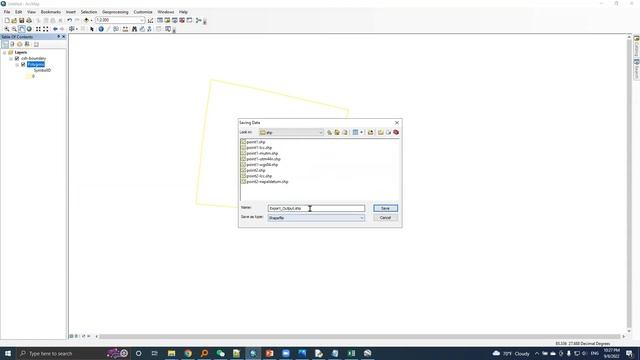640x360 pixels.
Task: Open the Bookmarks menu
Action: (x=51, y=12)
